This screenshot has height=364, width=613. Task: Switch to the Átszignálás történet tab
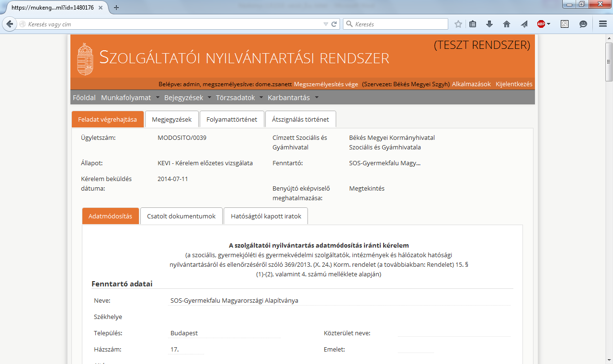(301, 119)
